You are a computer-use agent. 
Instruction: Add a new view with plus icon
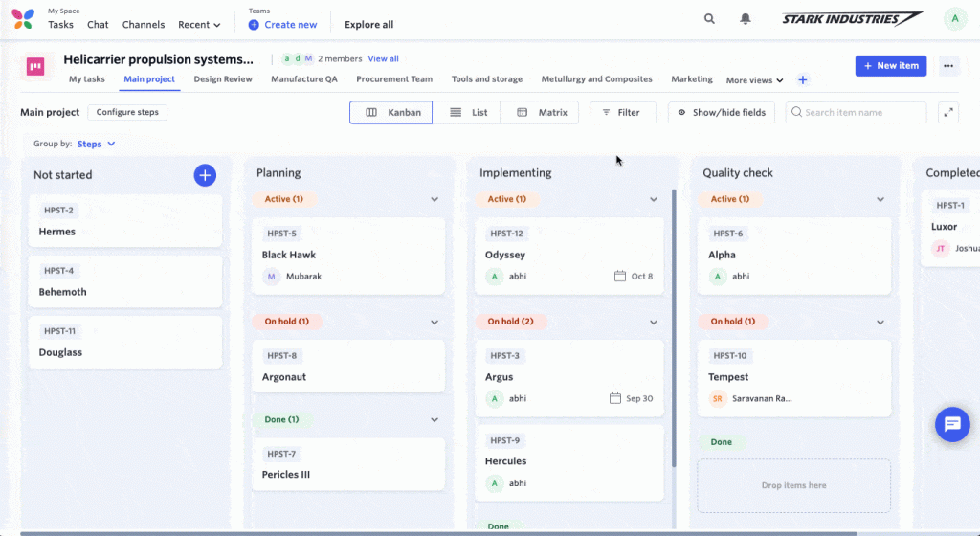tap(803, 80)
